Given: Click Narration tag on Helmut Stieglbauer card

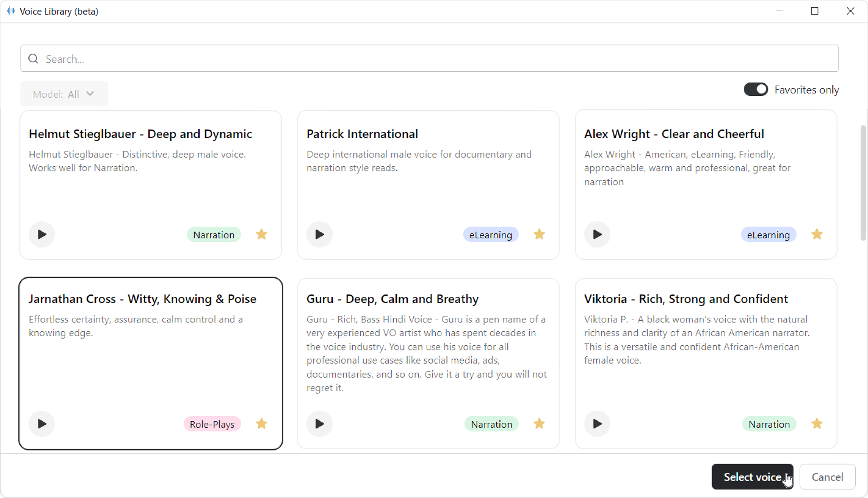Looking at the screenshot, I should 214,235.
